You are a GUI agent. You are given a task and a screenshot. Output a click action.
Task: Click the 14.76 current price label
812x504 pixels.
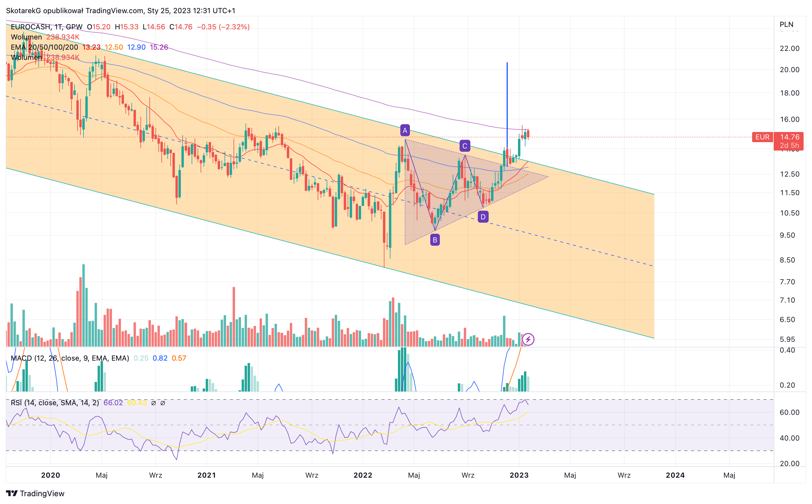click(790, 137)
